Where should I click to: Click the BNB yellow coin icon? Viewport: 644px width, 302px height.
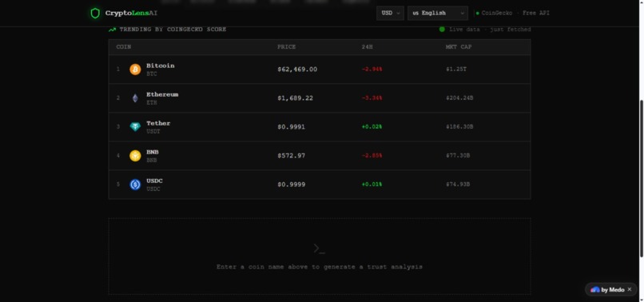click(135, 156)
